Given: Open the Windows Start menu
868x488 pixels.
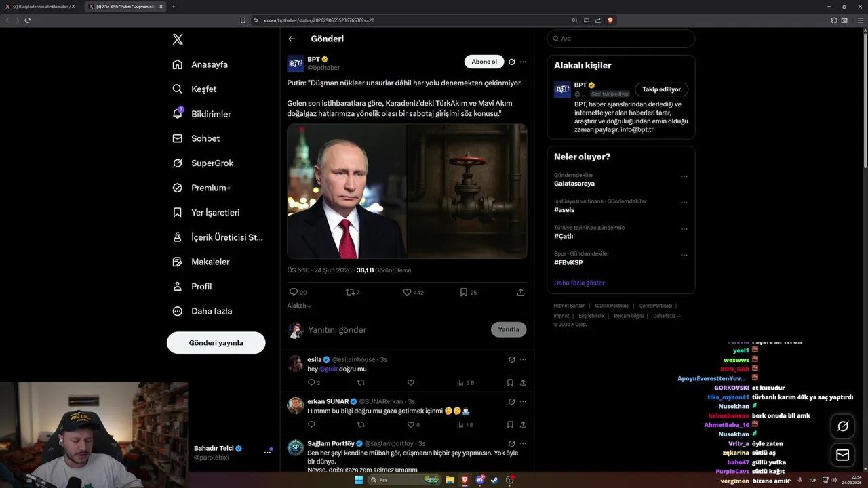Looking at the screenshot, I should tap(359, 480).
